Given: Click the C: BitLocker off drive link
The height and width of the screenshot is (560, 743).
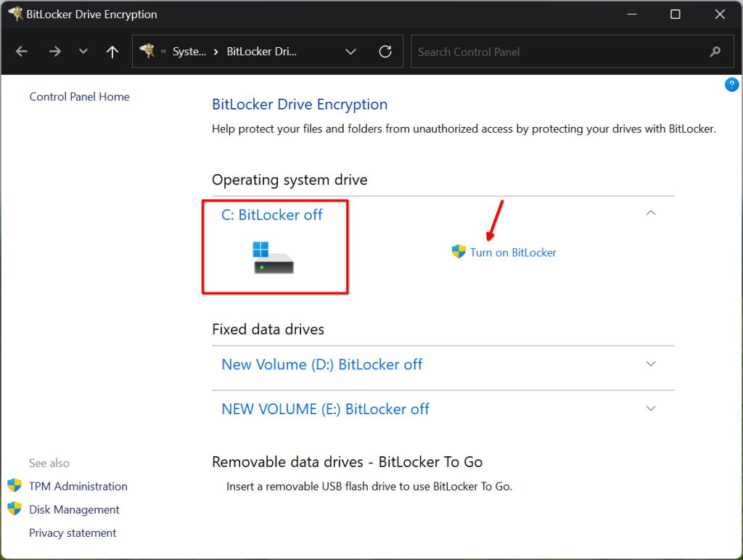Looking at the screenshot, I should [272, 215].
